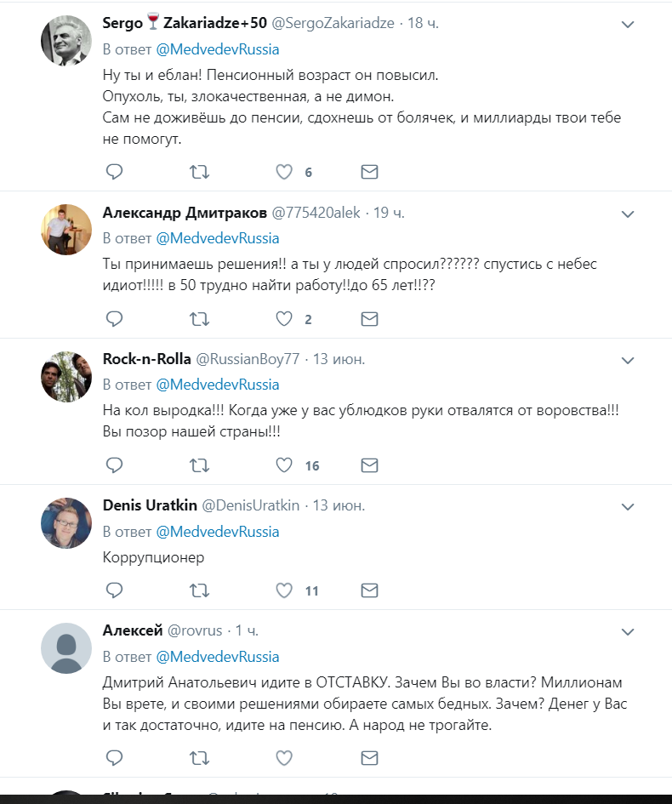The image size is (672, 804).
Task: Reply to Denis Uratkin's tweet
Action: (x=114, y=590)
